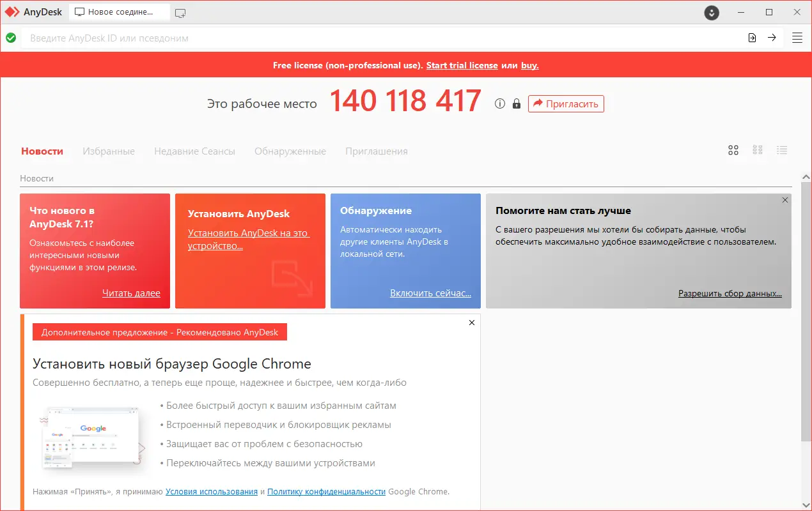Image resolution: width=812 pixels, height=511 pixels.
Task: Click the 'Разрешить сбор данных...' link
Action: tap(730, 293)
